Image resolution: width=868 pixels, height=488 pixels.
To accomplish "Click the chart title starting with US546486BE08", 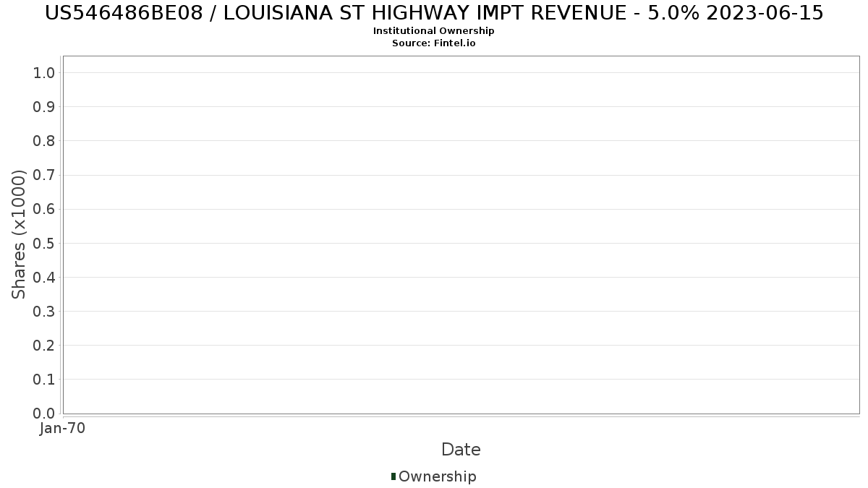I will [x=434, y=13].
